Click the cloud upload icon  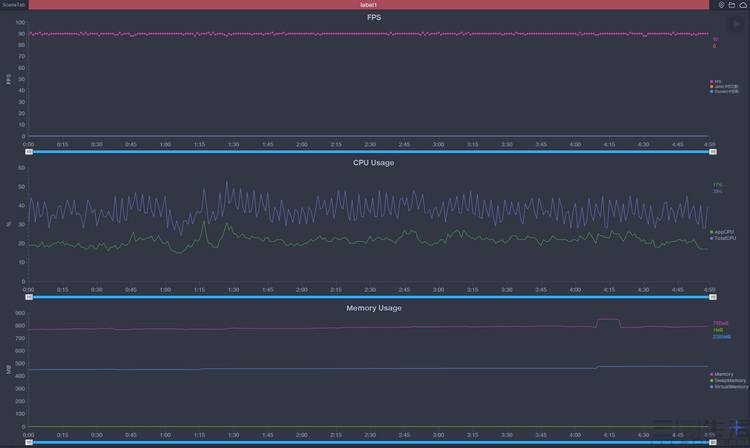(x=743, y=5)
